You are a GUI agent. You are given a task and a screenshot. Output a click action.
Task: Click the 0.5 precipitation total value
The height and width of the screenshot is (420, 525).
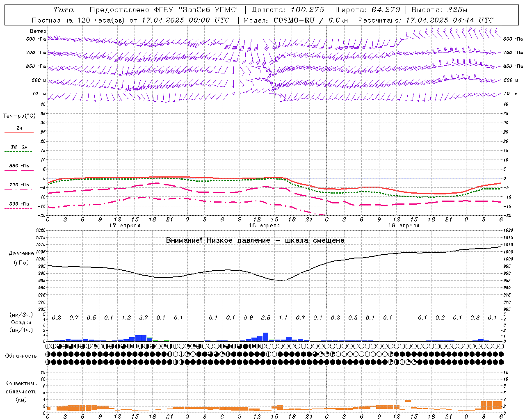(91, 317)
